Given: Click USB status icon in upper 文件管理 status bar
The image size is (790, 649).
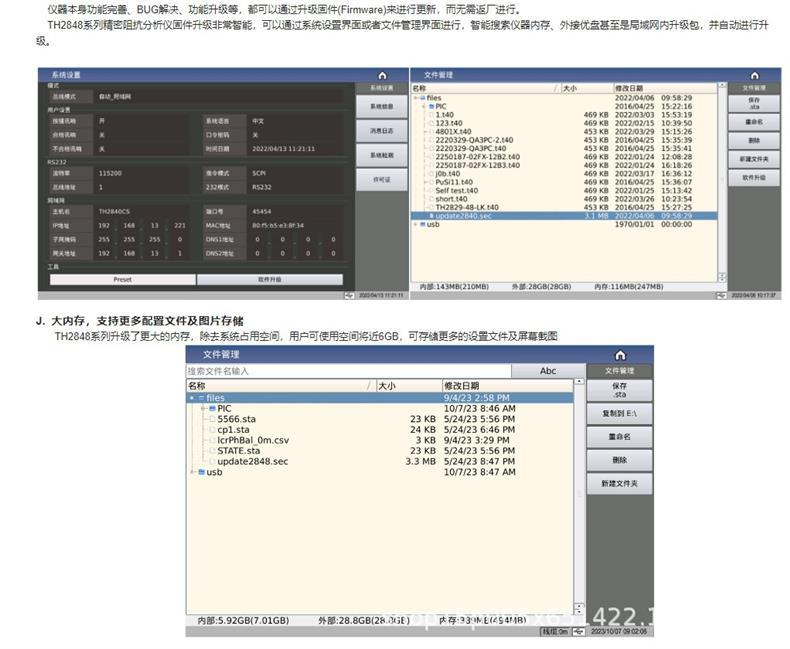Looking at the screenshot, I should 721,295.
